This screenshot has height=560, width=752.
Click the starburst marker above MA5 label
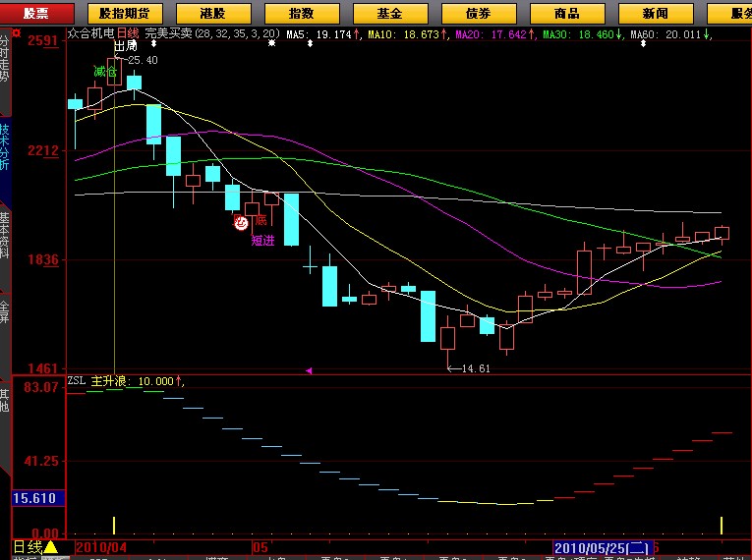pyautogui.click(x=272, y=43)
